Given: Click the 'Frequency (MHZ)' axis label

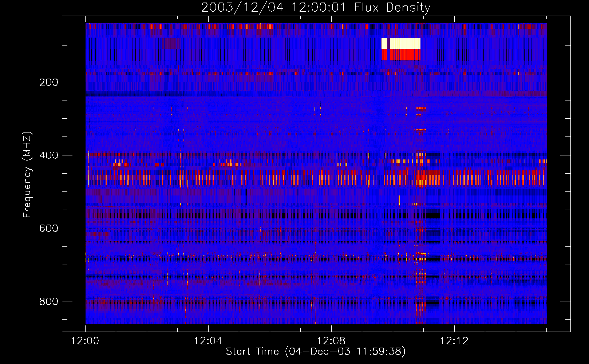Looking at the screenshot, I should [x=27, y=175].
